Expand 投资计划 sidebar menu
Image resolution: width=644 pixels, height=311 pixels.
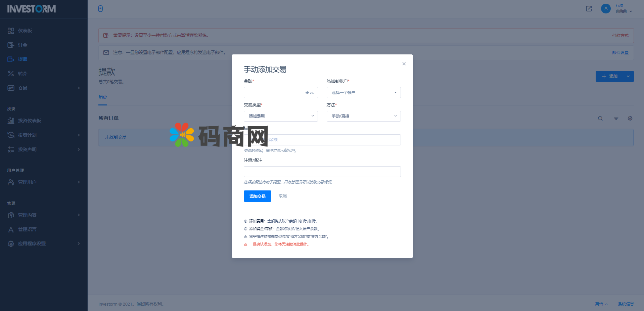coord(44,135)
